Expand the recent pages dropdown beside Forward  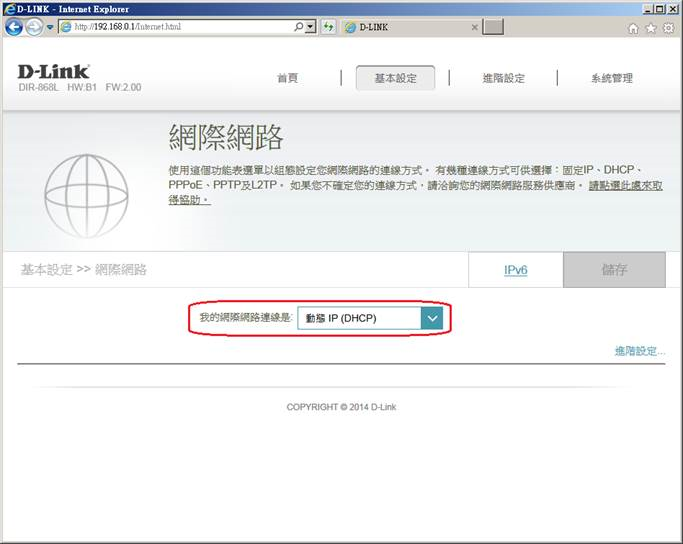[50, 27]
